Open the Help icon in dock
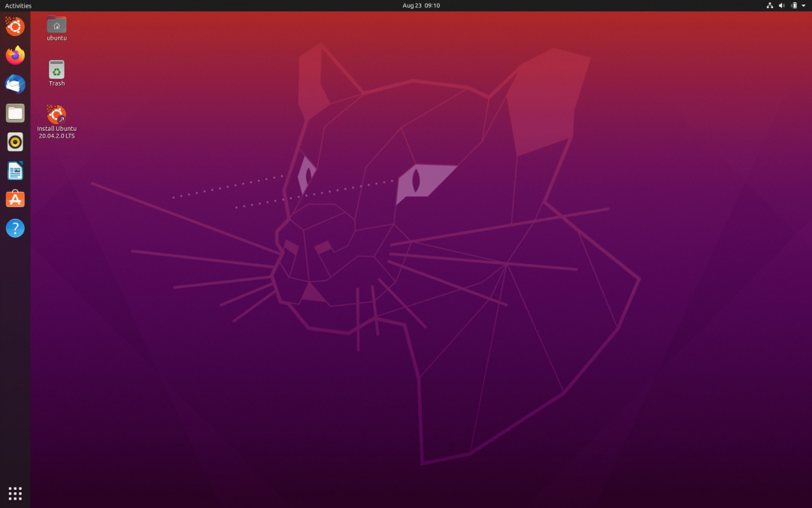Viewport: 812px width, 508px height. coord(15,228)
